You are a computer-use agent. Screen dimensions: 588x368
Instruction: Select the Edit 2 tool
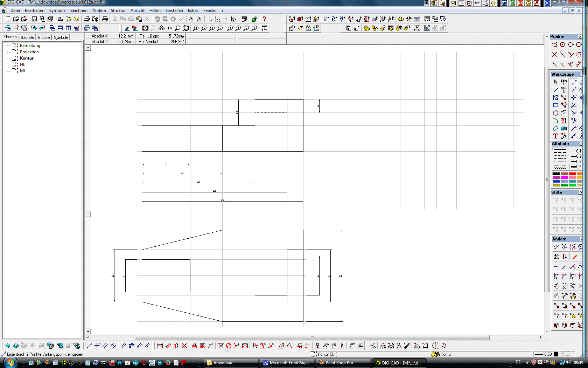click(563, 90)
